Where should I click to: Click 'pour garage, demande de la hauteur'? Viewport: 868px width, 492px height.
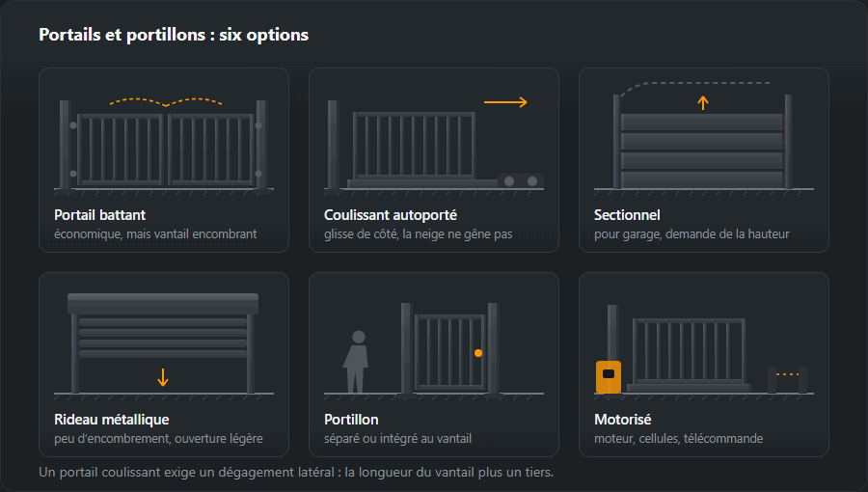pos(692,234)
